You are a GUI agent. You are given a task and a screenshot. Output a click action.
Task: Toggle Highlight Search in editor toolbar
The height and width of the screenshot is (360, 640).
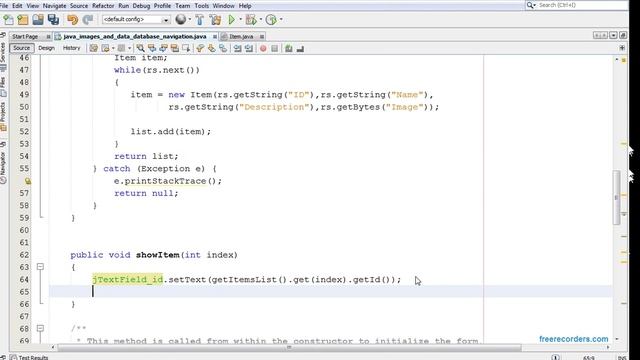175,49
